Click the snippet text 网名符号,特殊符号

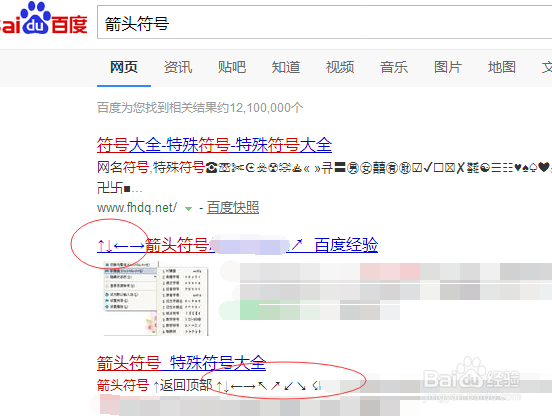pyautogui.click(x=151, y=167)
